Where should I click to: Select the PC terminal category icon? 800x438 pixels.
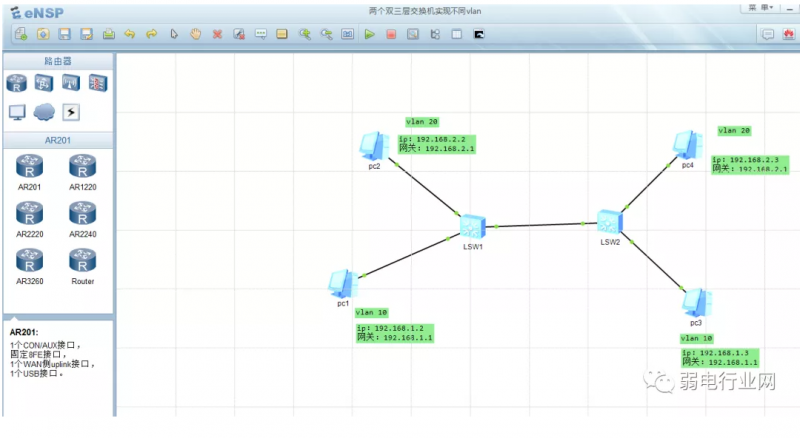(x=17, y=112)
